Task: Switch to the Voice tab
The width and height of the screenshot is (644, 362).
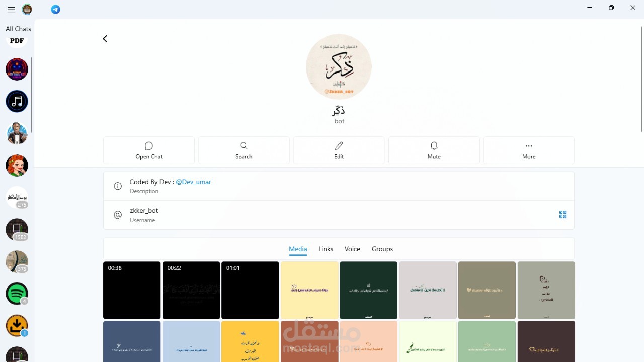Action: pyautogui.click(x=352, y=249)
